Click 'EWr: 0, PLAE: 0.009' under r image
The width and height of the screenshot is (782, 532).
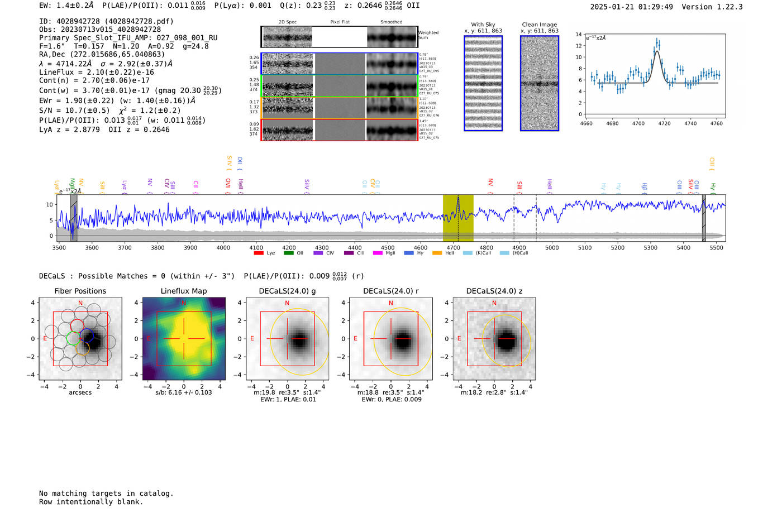pyautogui.click(x=391, y=399)
